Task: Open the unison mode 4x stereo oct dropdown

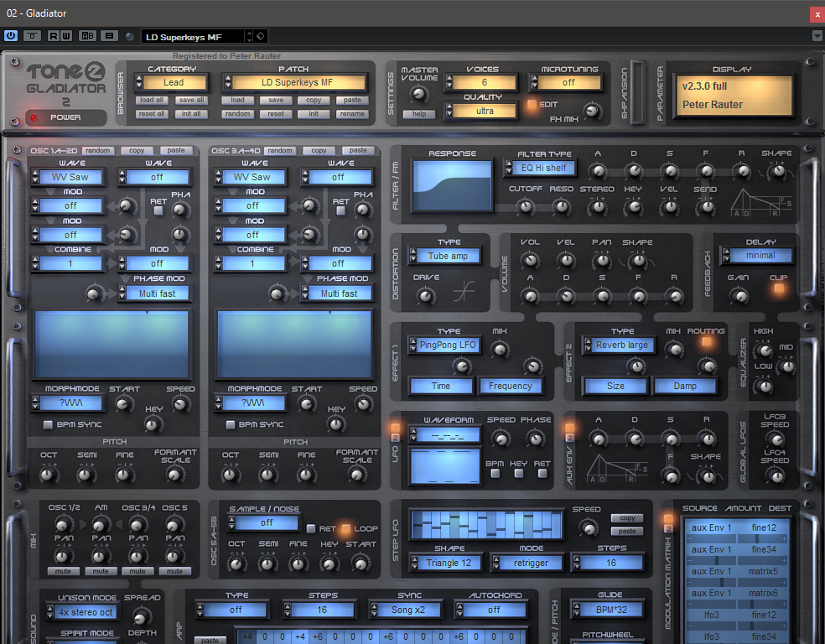Action: [82, 612]
